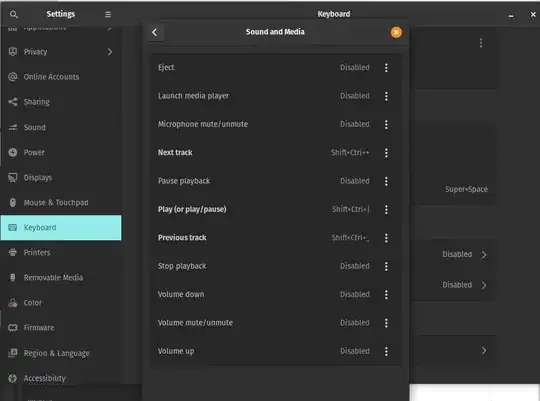Image resolution: width=540 pixels, height=401 pixels.
Task: Open options menu for Previous track
Action: tap(386, 238)
